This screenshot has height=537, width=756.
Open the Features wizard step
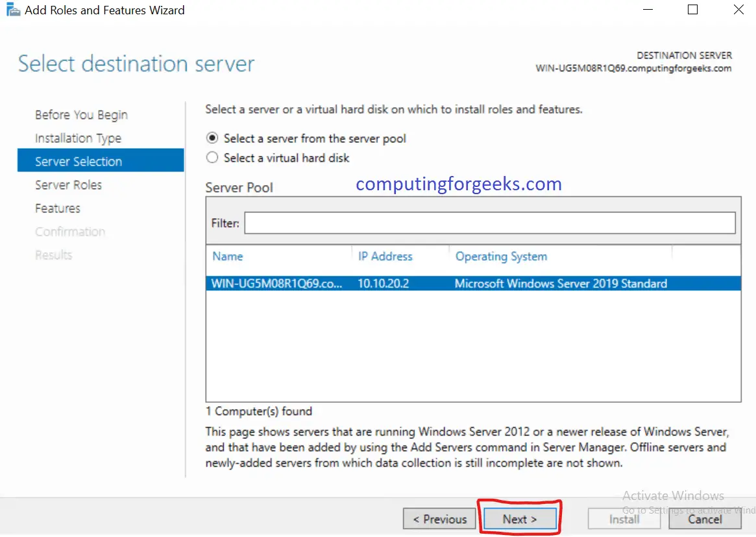pyautogui.click(x=57, y=208)
